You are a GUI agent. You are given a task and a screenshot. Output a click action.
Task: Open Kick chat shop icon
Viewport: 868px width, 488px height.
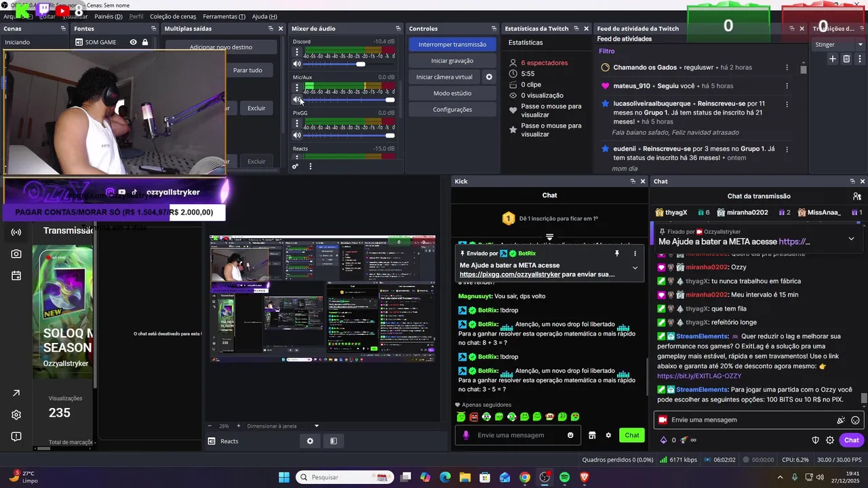point(592,435)
